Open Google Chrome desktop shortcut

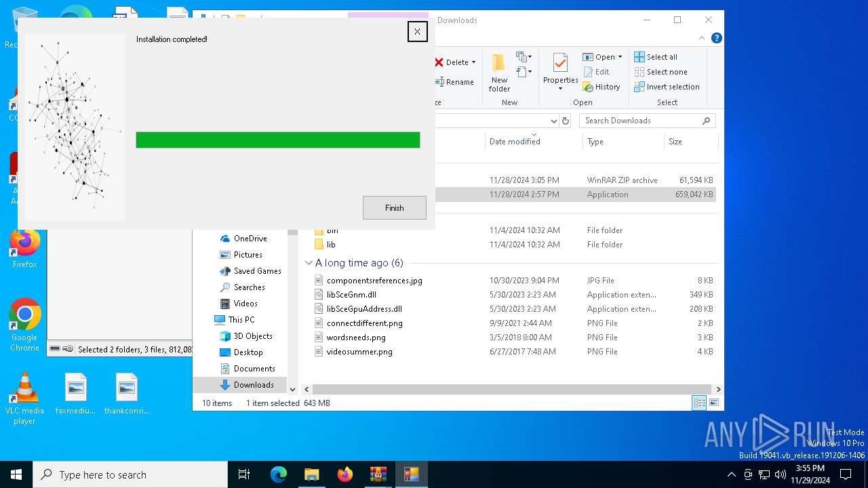[24, 325]
